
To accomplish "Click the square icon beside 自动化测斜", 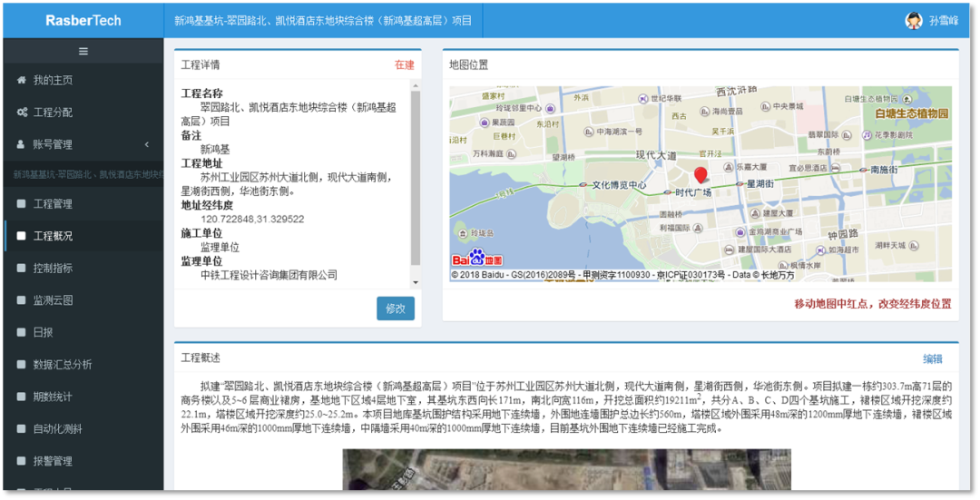I will pyautogui.click(x=21, y=428).
